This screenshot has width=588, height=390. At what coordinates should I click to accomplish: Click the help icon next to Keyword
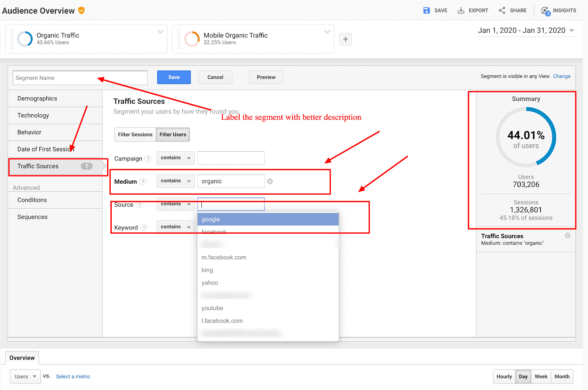pos(144,228)
